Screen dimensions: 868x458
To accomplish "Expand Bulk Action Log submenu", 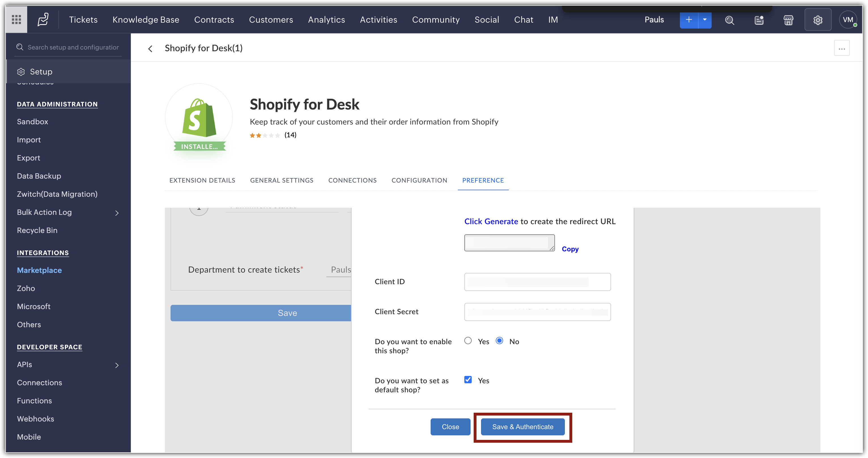I will [117, 213].
